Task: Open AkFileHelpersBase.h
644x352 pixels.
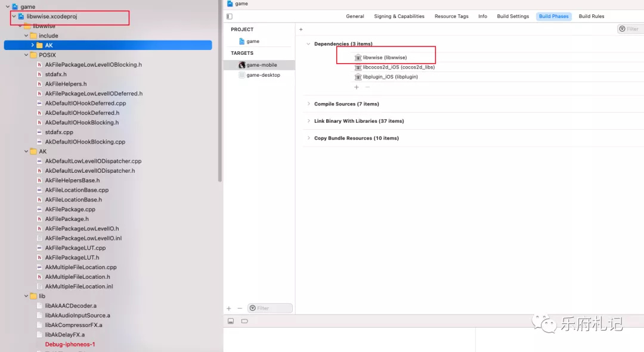Action: pyautogui.click(x=72, y=180)
